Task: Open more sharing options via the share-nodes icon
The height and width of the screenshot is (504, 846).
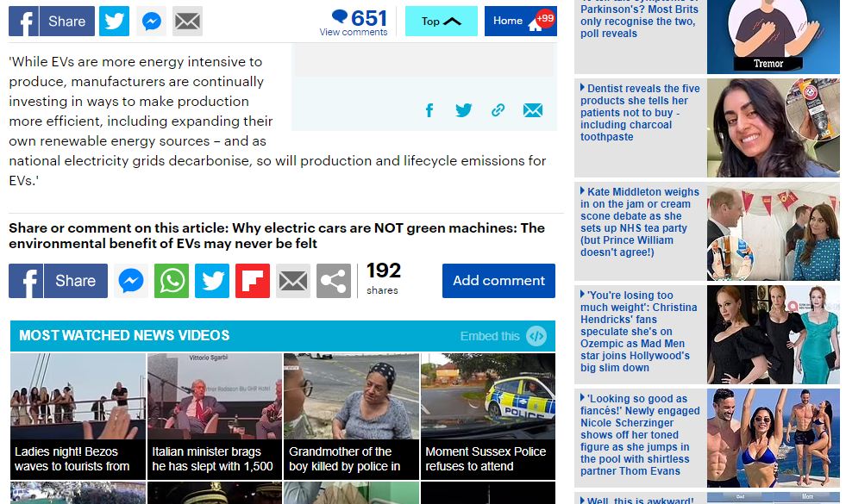Action: click(334, 280)
